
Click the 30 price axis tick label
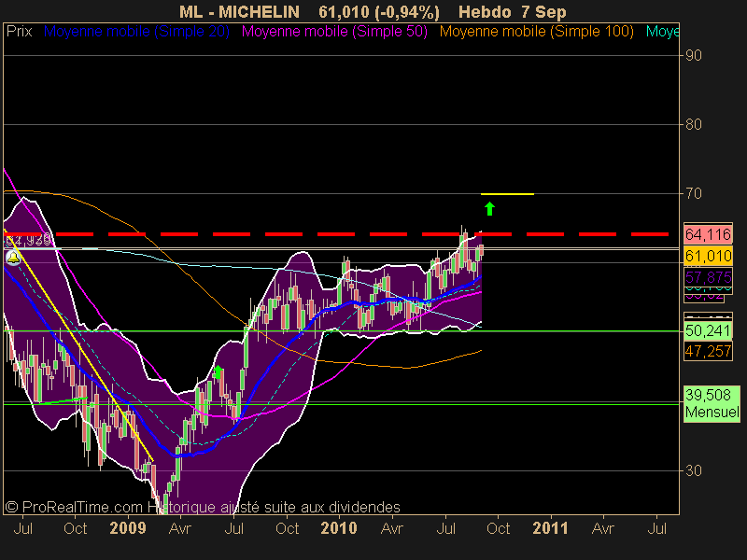pyautogui.click(x=694, y=471)
